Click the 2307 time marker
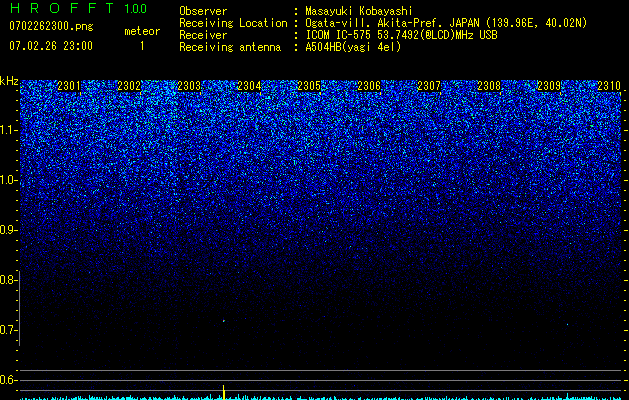 429,86
